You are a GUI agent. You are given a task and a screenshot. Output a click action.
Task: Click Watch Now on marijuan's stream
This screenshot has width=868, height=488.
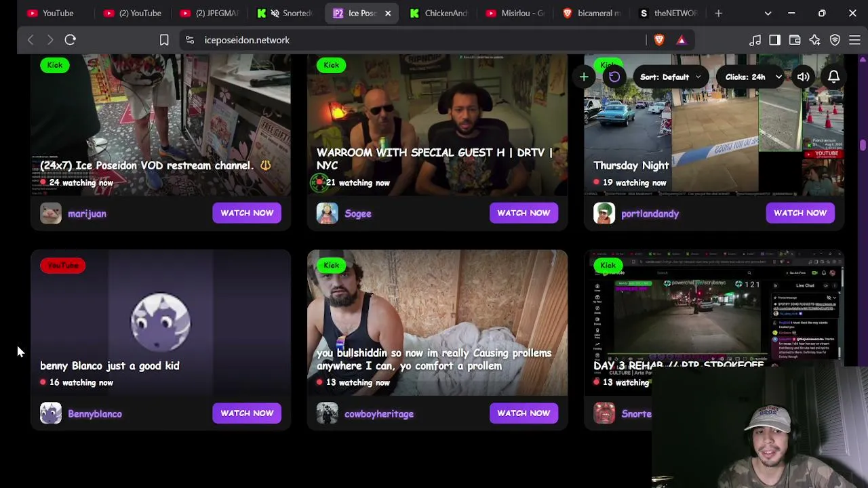click(247, 213)
